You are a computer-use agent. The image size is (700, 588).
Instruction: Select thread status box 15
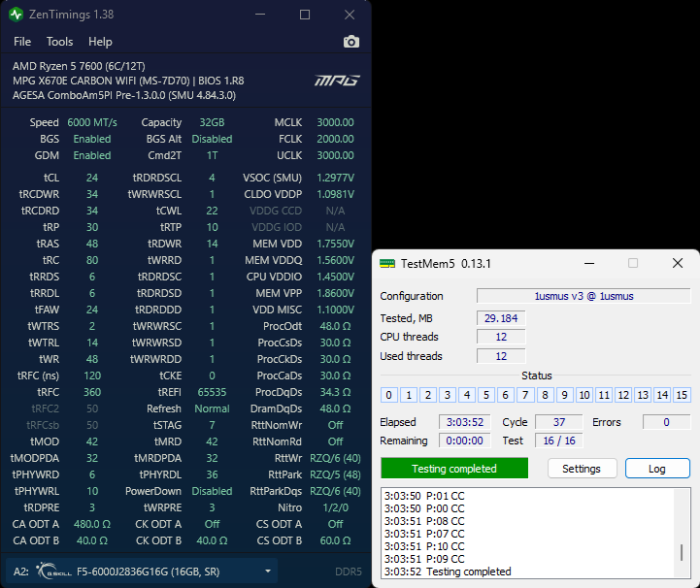(682, 395)
